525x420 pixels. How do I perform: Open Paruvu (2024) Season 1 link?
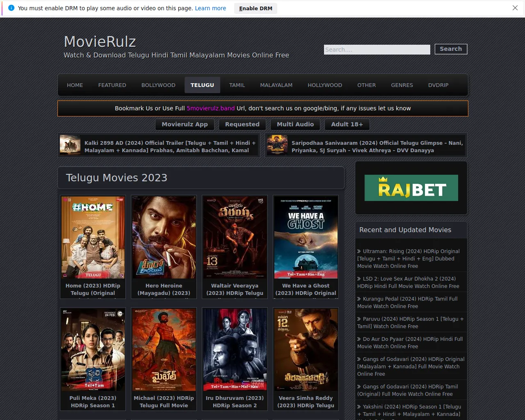click(x=411, y=323)
